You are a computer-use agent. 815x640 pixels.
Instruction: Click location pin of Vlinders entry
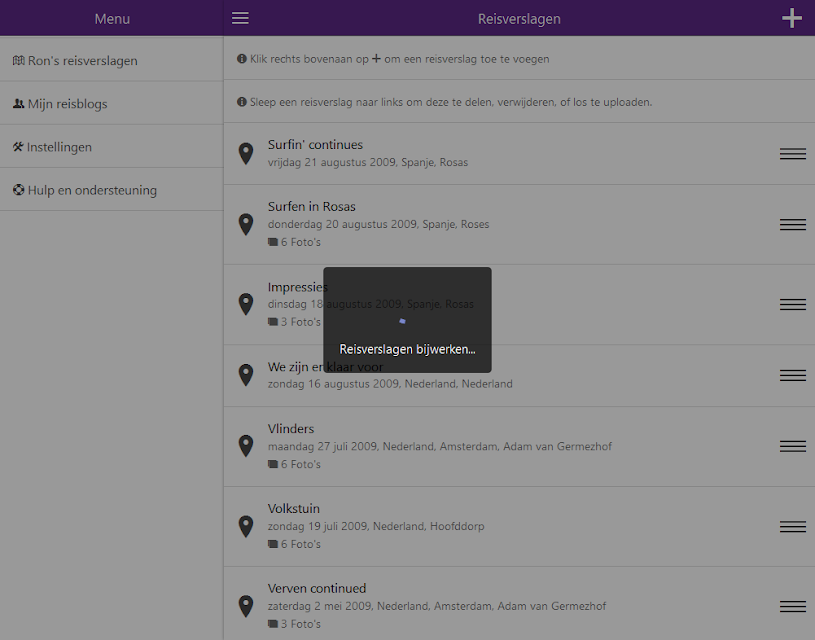[x=246, y=446]
